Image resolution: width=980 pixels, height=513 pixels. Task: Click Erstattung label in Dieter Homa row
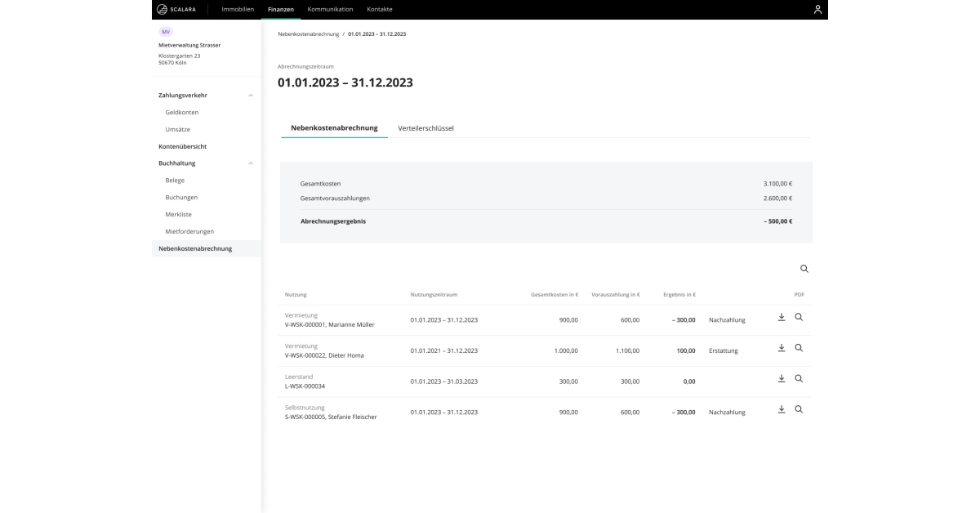click(724, 350)
